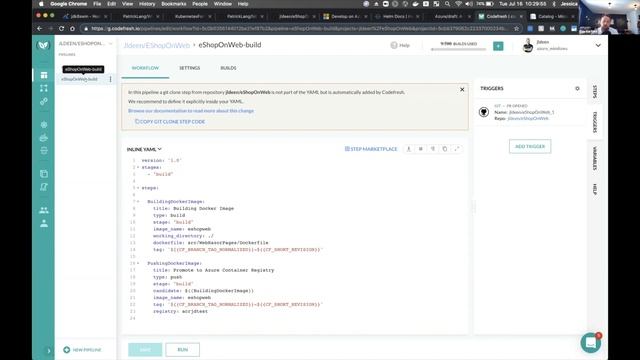Open the Inline YAML dropdown

(144, 149)
